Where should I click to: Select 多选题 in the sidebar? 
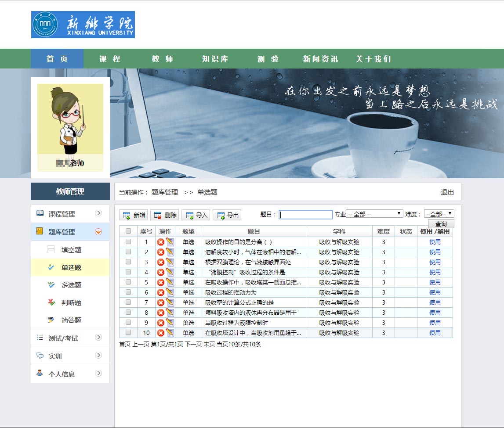click(x=71, y=285)
